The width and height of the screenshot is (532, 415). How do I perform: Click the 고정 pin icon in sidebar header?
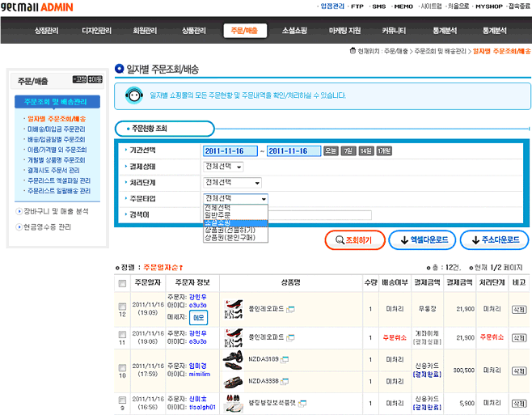pyautogui.click(x=79, y=79)
